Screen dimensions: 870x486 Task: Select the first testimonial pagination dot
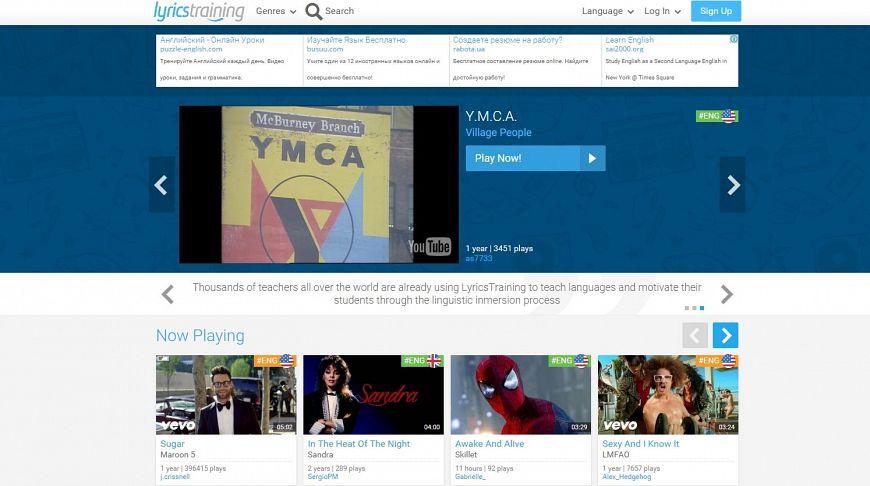click(687, 308)
